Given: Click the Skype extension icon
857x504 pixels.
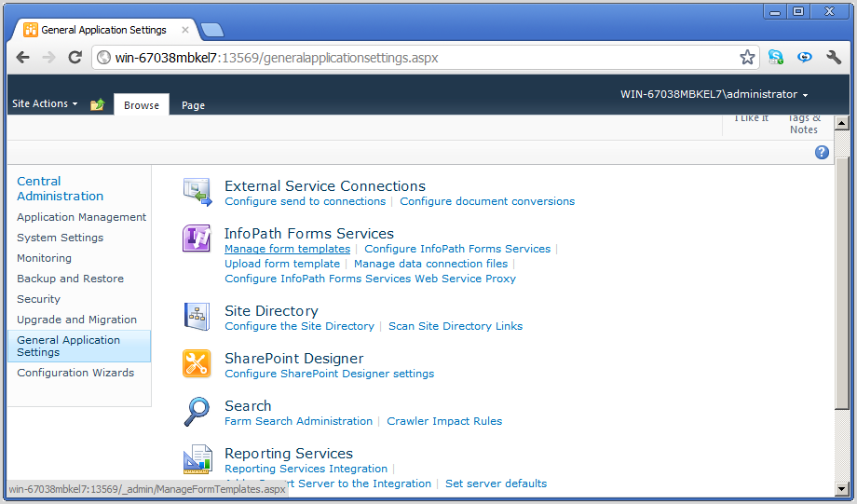Looking at the screenshot, I should 776,57.
